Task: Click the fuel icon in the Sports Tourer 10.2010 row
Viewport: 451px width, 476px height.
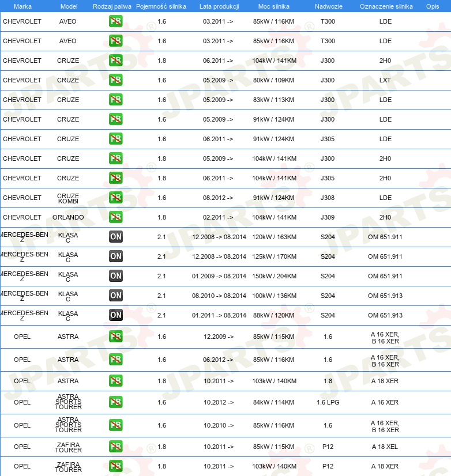Action: [x=116, y=425]
